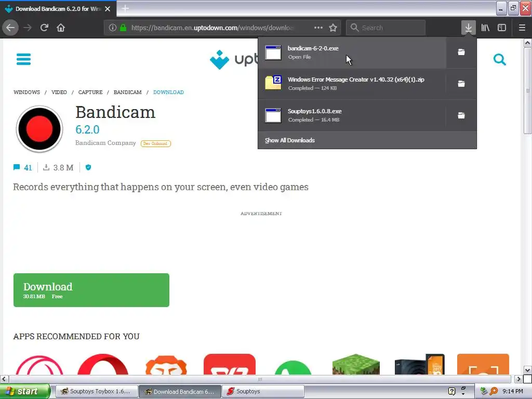Click the green secure padlock icon
Screen dimensions: 532x399
click(123, 28)
